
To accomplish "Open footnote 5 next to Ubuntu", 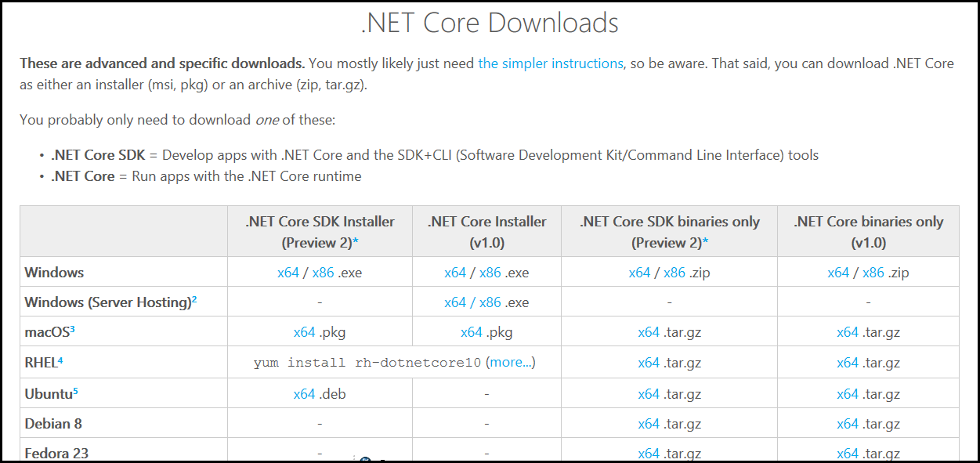I will tap(75, 390).
